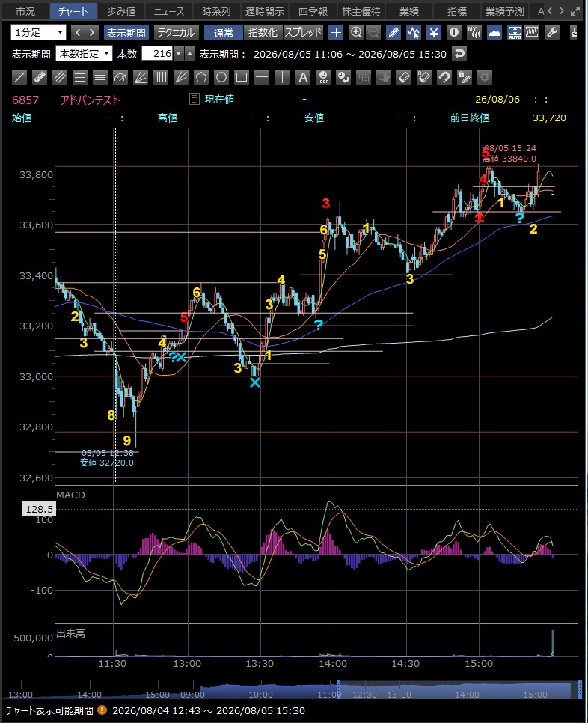Go to previous timeframe with the left chevron
Screen dimensions: 588x723
(78, 32)
